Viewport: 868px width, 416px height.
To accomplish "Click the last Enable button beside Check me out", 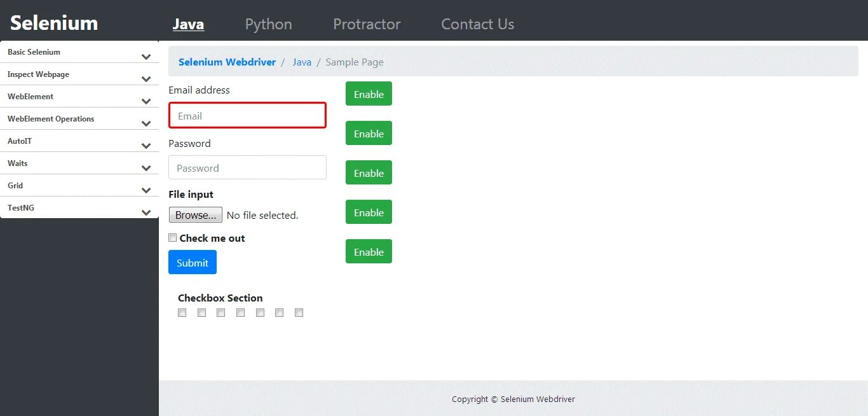I will pyautogui.click(x=369, y=251).
